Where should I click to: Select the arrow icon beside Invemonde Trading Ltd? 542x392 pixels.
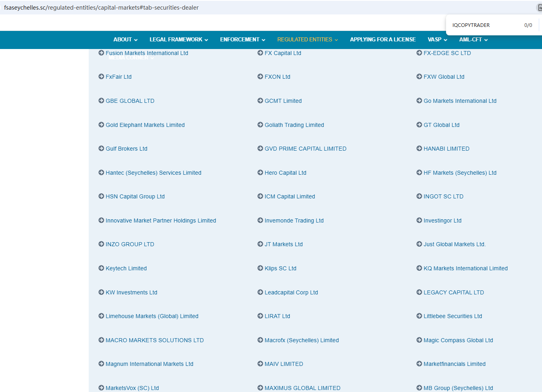coord(260,220)
